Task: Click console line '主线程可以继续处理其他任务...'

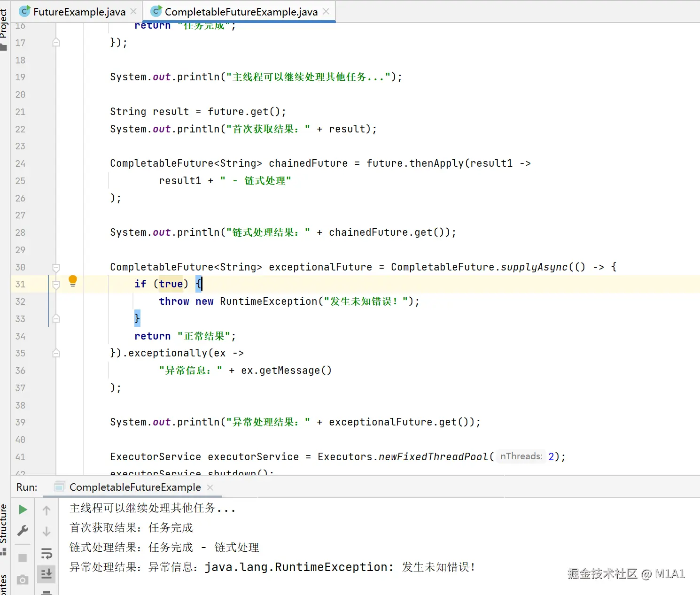Action: tap(153, 508)
